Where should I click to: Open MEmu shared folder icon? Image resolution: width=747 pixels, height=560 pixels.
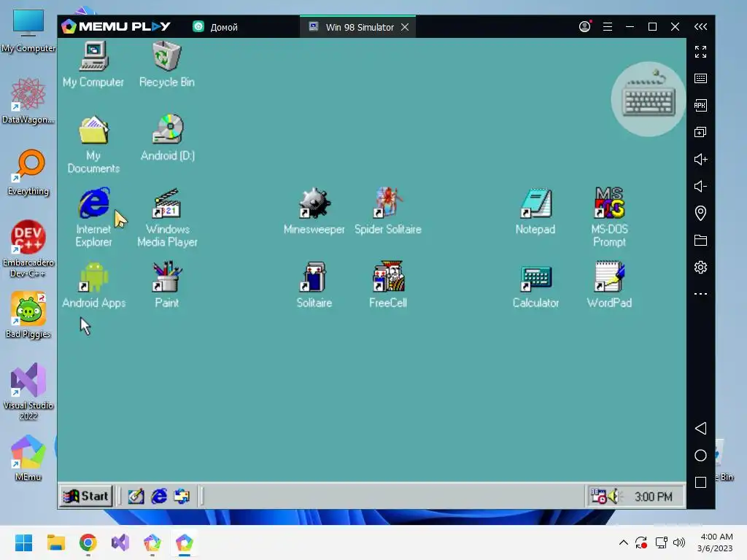[700, 240]
